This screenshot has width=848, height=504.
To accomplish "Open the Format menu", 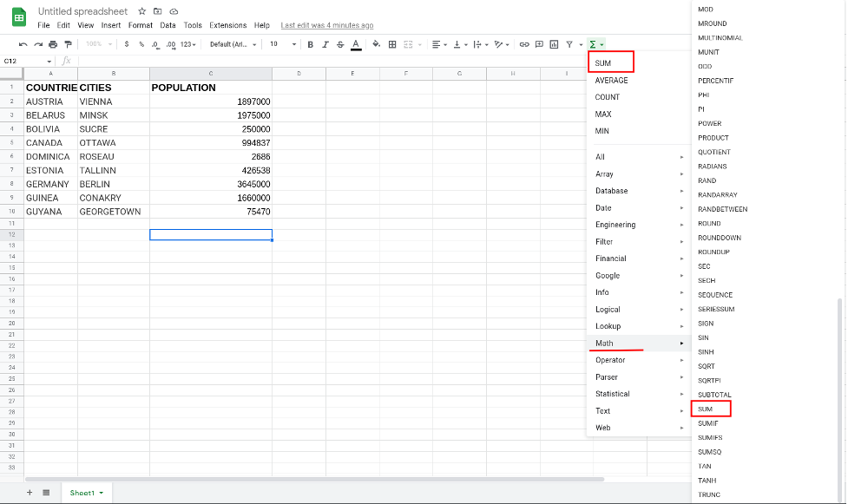I will pos(140,25).
